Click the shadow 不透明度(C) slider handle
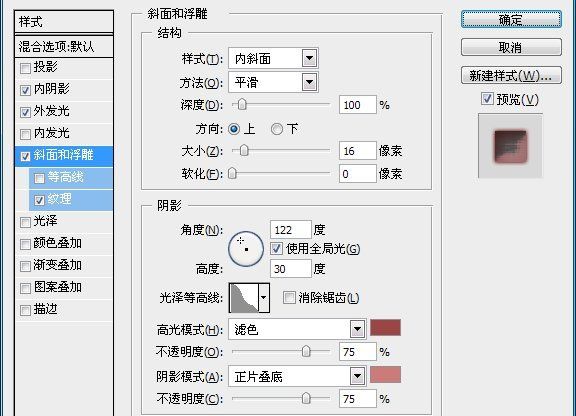 coord(306,398)
